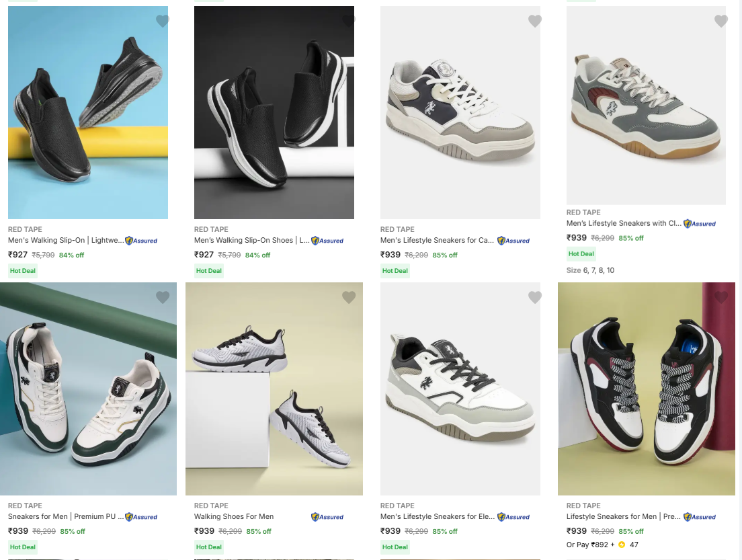Open 'Men's Walking Slip-On Shoes | L...' title link
The height and width of the screenshot is (560, 742).
coord(251,240)
